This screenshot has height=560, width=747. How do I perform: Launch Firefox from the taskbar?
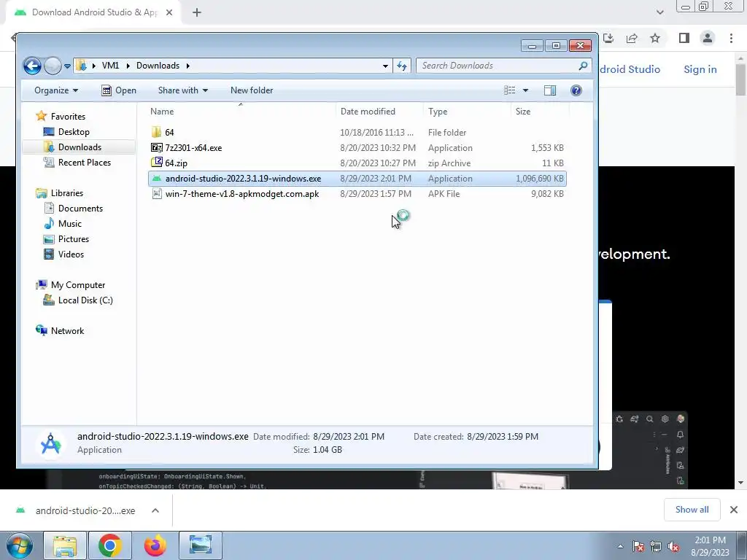(x=155, y=545)
